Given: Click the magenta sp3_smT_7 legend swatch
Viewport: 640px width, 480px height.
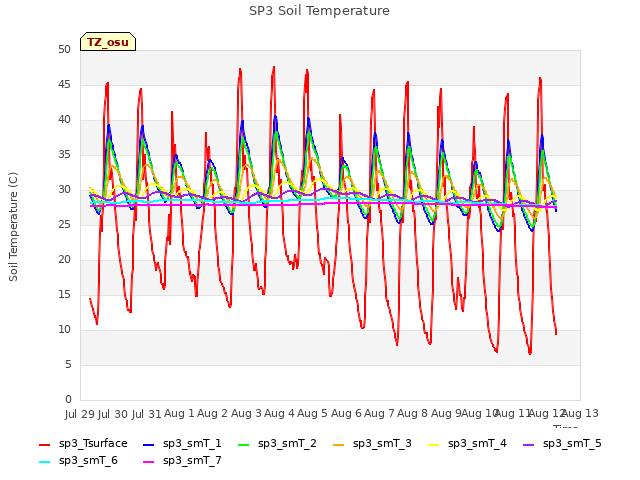Looking at the screenshot, I should click(x=149, y=462).
